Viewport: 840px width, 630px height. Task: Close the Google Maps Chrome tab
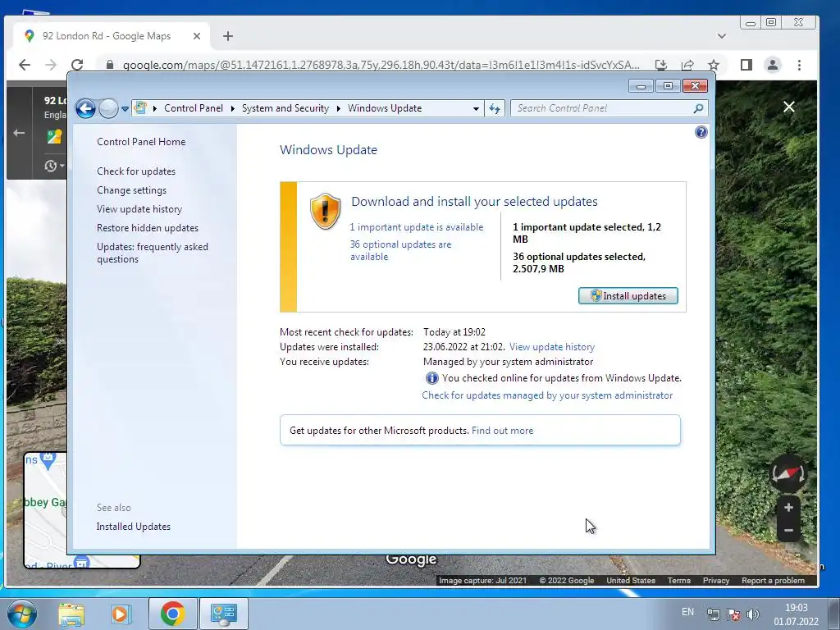(x=197, y=36)
